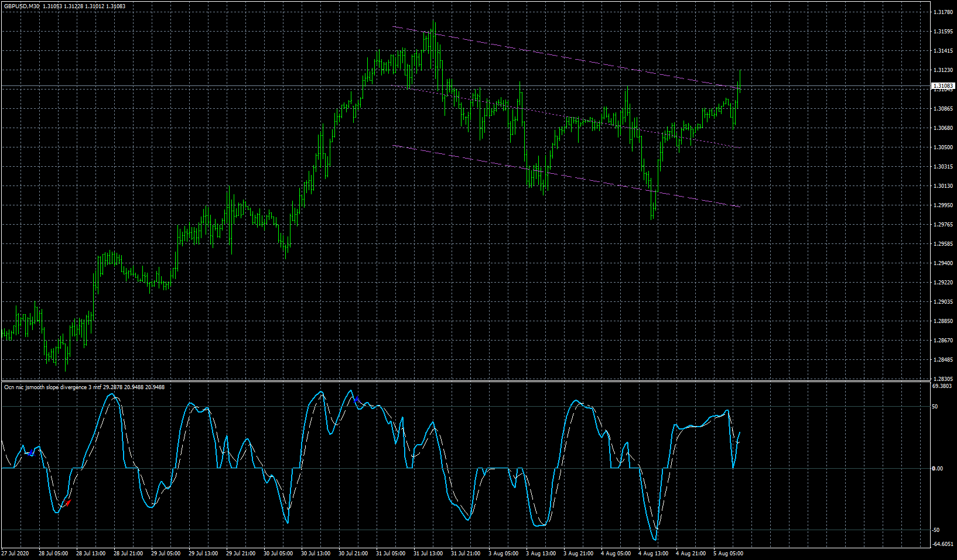Click price scale value 1.30315
Image resolution: width=957 pixels, height=560 pixels.
942,167
